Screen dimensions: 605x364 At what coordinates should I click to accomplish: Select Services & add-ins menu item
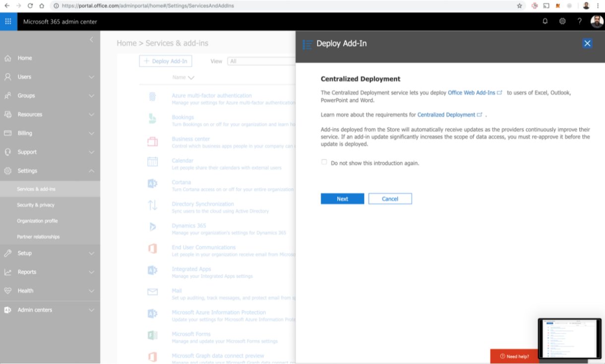click(x=50, y=189)
